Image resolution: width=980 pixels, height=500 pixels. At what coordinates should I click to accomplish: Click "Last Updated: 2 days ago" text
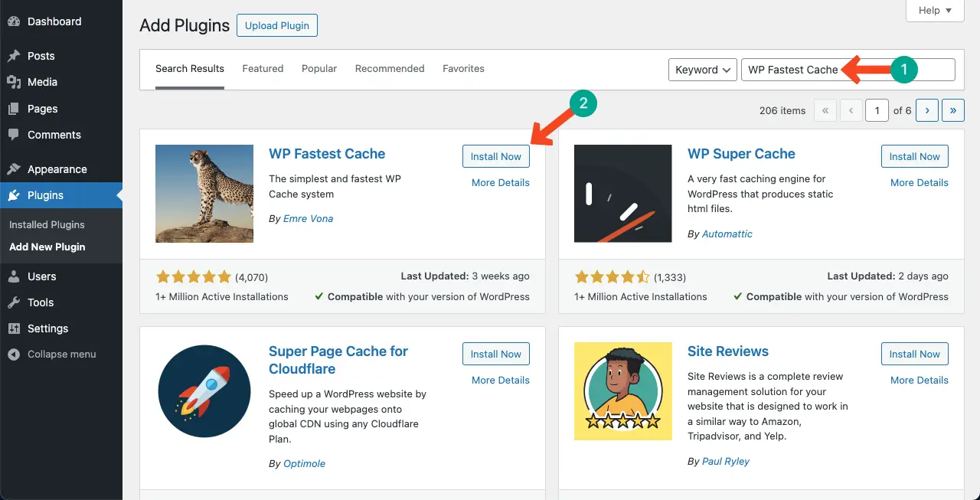887,276
